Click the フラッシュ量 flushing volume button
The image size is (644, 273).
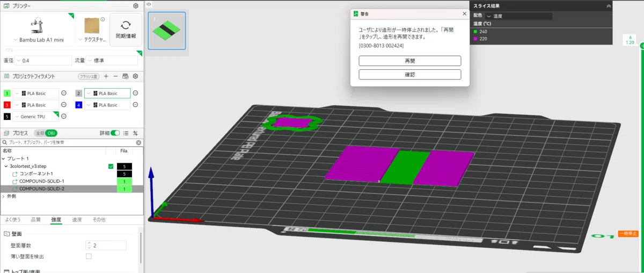[89, 76]
